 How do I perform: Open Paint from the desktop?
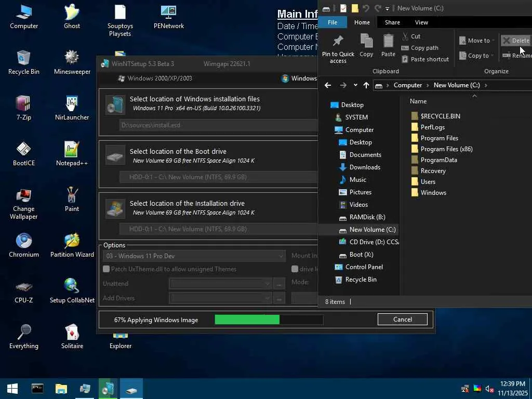tap(72, 200)
